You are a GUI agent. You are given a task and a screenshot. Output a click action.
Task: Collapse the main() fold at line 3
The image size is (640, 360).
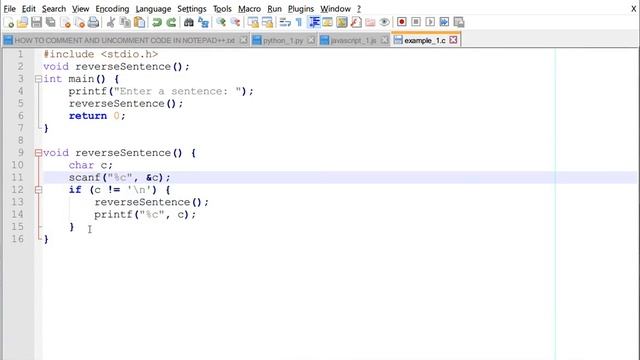[38, 79]
